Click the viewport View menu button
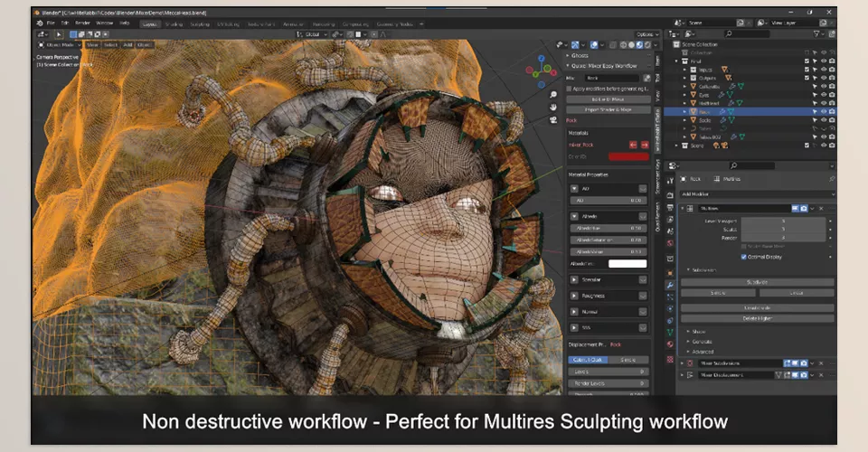The height and width of the screenshot is (452, 868). (92, 45)
